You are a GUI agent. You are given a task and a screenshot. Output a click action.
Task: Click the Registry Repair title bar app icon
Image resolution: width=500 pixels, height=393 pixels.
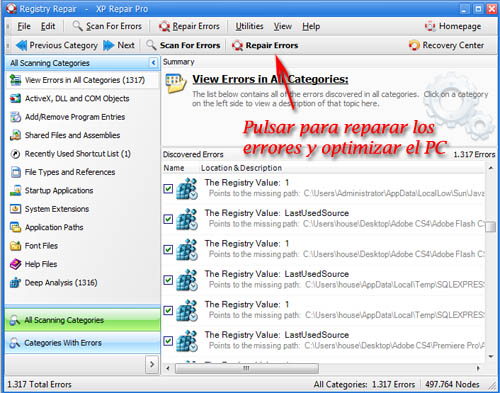pyautogui.click(x=11, y=8)
